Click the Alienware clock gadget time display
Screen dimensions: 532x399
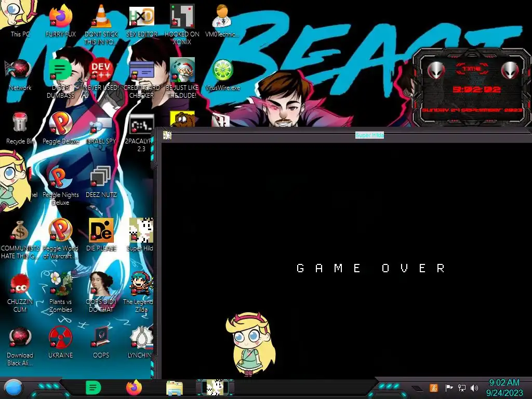point(477,89)
